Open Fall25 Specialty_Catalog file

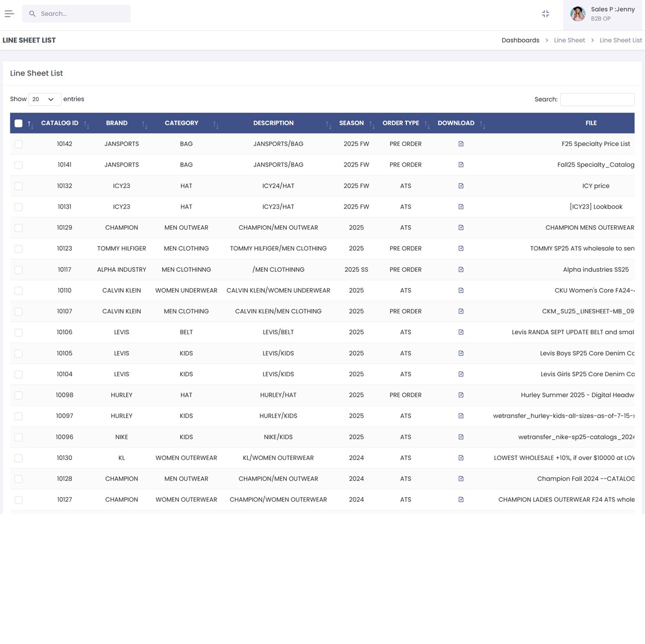[x=596, y=165]
